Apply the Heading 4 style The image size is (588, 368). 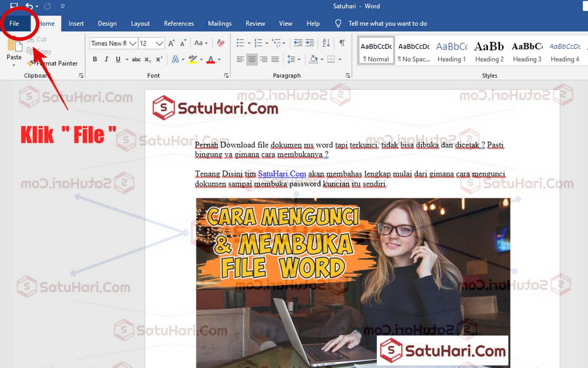[x=565, y=51]
